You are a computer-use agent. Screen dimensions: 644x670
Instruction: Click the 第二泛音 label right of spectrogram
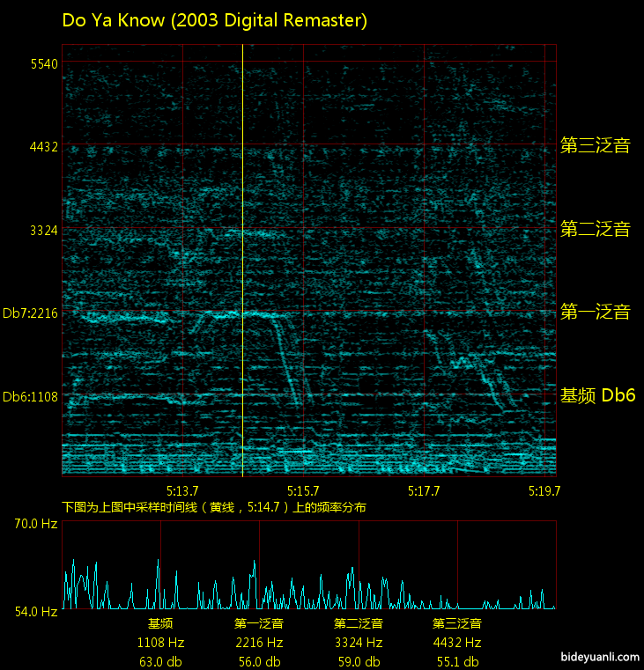click(596, 229)
